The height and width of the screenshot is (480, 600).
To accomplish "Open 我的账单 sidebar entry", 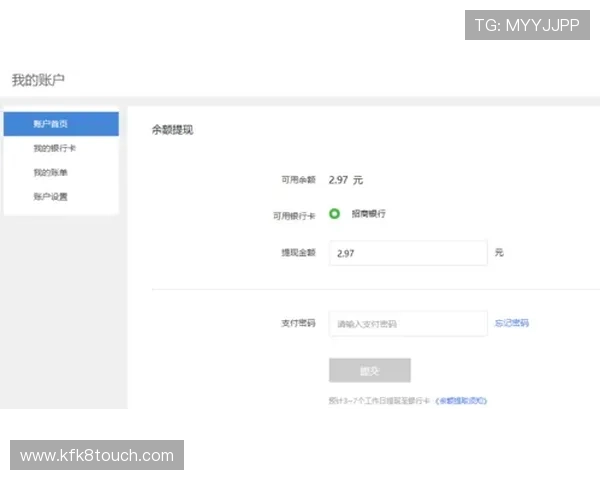I will click(51, 172).
